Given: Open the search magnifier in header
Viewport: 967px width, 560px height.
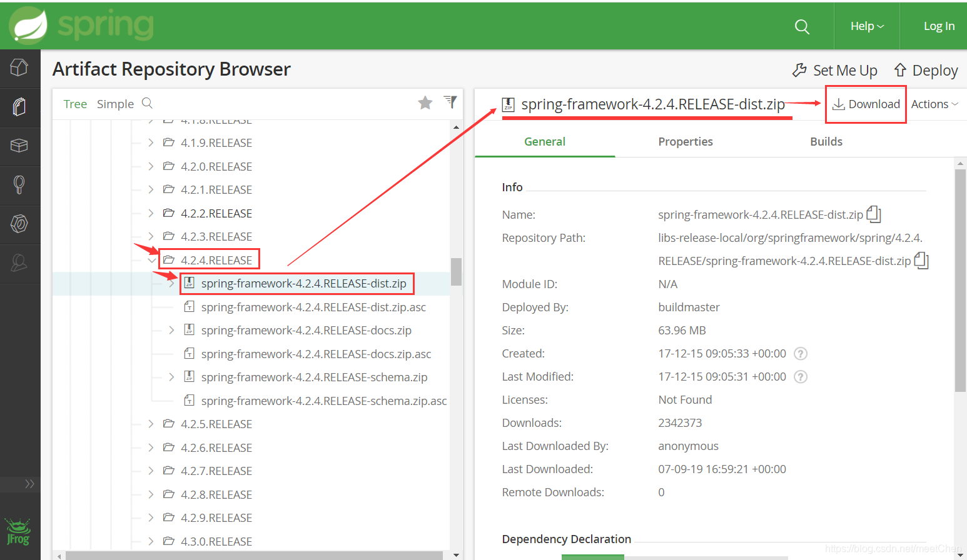Looking at the screenshot, I should 802,26.
